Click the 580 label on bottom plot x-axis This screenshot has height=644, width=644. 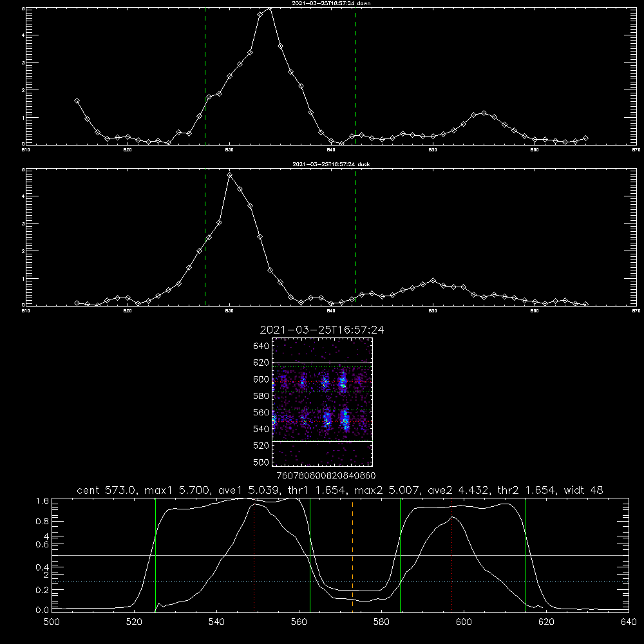click(x=381, y=622)
